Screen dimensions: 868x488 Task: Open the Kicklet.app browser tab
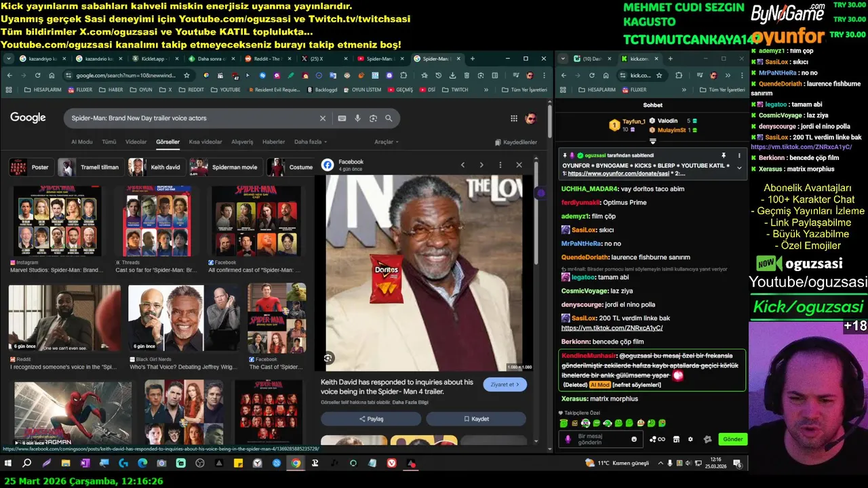tap(155, 59)
